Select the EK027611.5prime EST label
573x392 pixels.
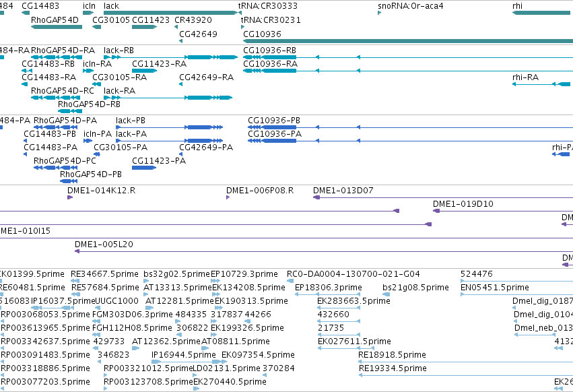pyautogui.click(x=354, y=341)
